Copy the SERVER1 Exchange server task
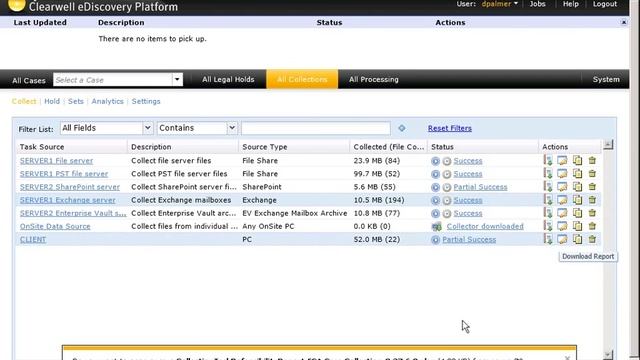 (577, 200)
